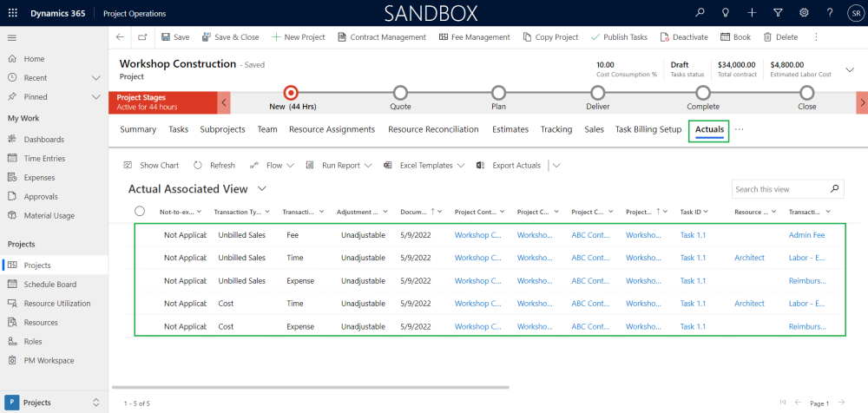Go back with the back arrow
The width and height of the screenshot is (868, 413).
[x=120, y=37]
